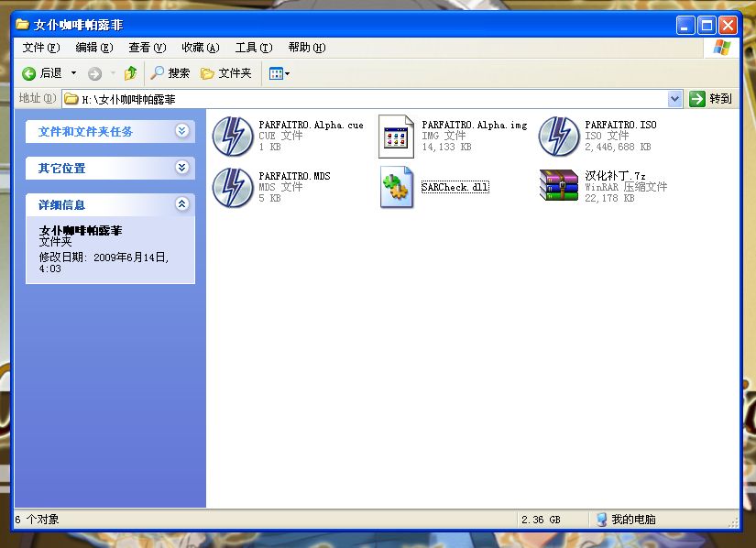Image resolution: width=756 pixels, height=548 pixels.
Task: Expand the 其它位置 panel
Action: click(x=181, y=168)
